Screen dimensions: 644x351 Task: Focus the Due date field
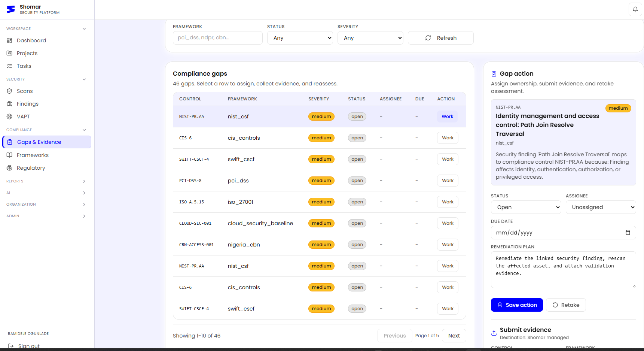pyautogui.click(x=564, y=233)
